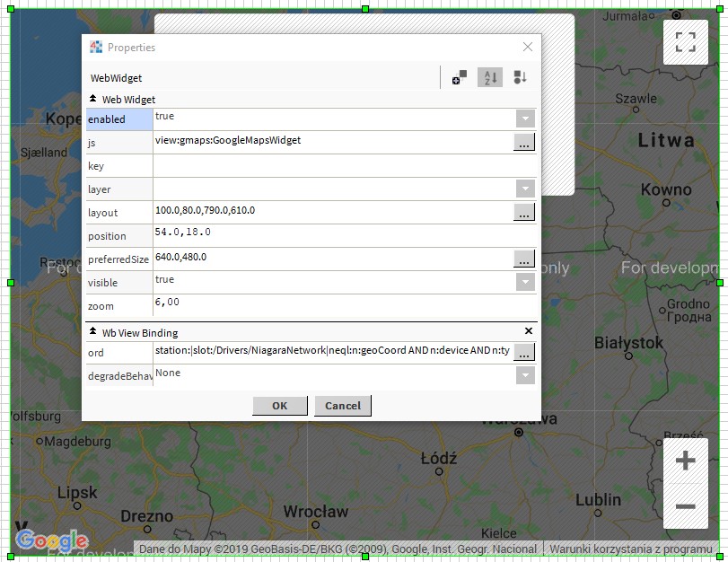Toggle alphabetical A-Z sort of properties
The image size is (728, 562).
pos(489,78)
